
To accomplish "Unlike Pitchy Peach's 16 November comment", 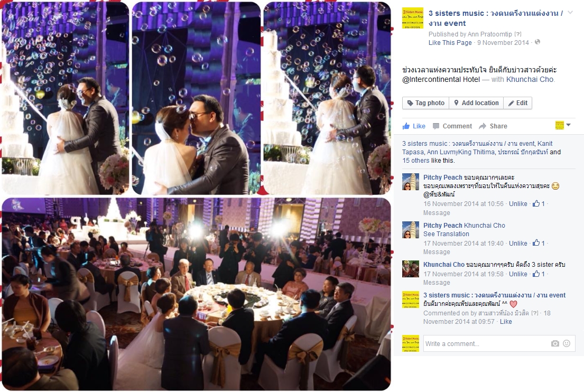I will [x=518, y=203].
